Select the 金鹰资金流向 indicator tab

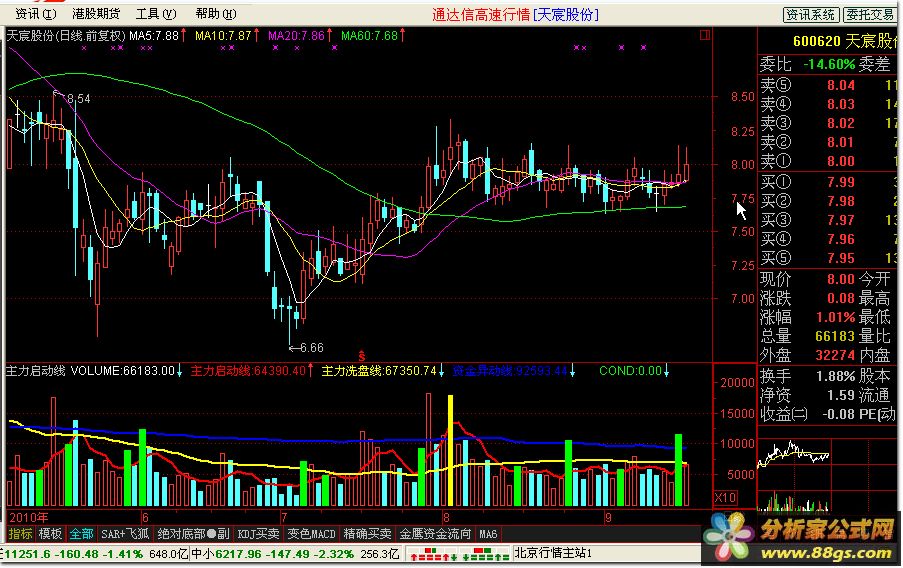point(435,534)
